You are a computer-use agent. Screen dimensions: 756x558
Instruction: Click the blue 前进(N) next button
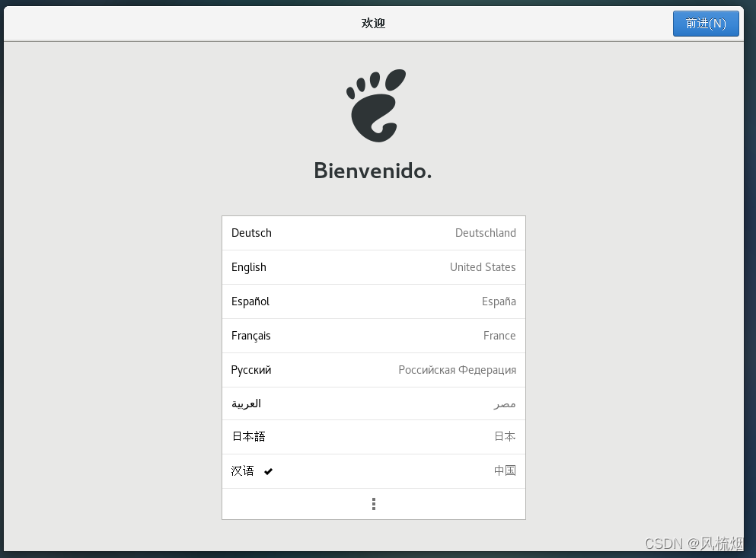tap(706, 23)
